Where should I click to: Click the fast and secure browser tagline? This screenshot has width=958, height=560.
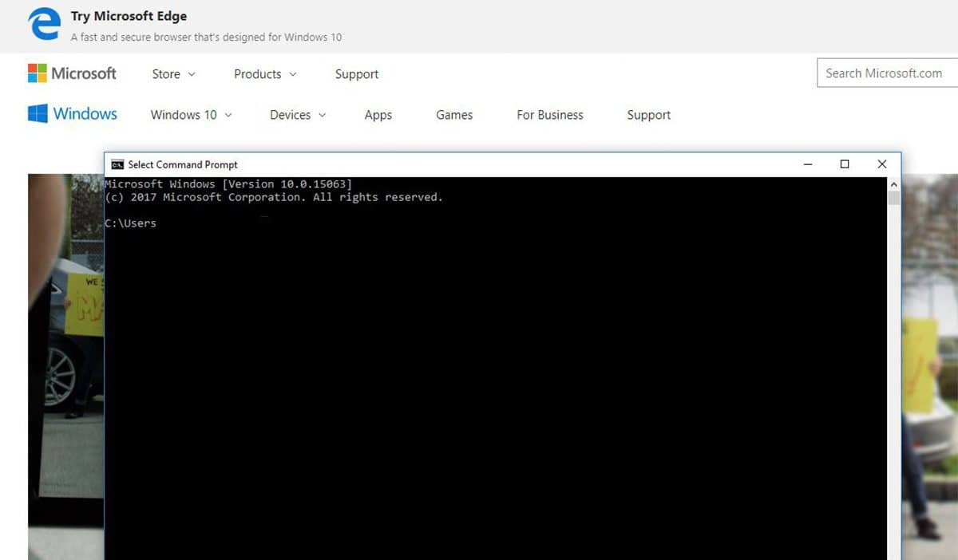click(x=206, y=37)
